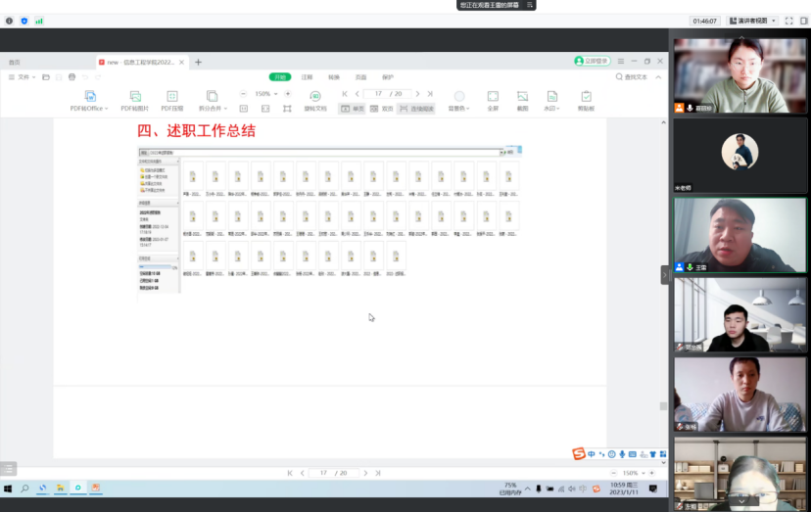
Task: Click the 帮朗读 read-aloud icon
Action: [586, 96]
